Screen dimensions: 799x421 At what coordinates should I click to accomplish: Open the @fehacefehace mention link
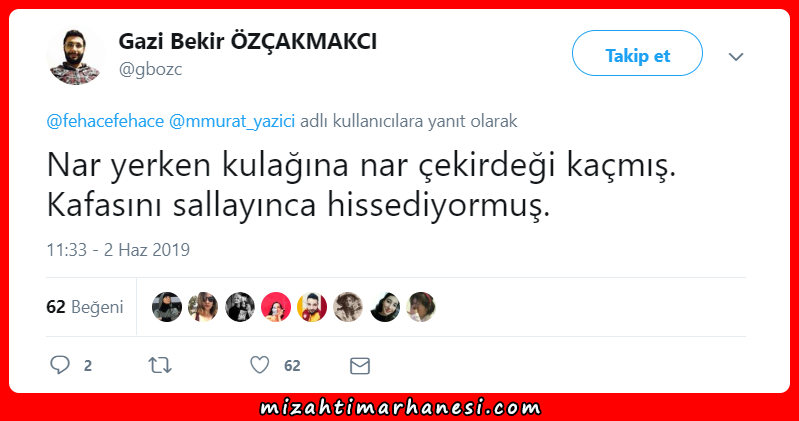105,121
